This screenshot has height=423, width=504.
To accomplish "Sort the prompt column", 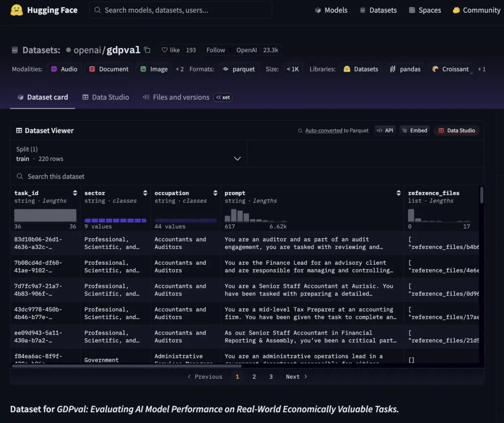I will [x=398, y=193].
